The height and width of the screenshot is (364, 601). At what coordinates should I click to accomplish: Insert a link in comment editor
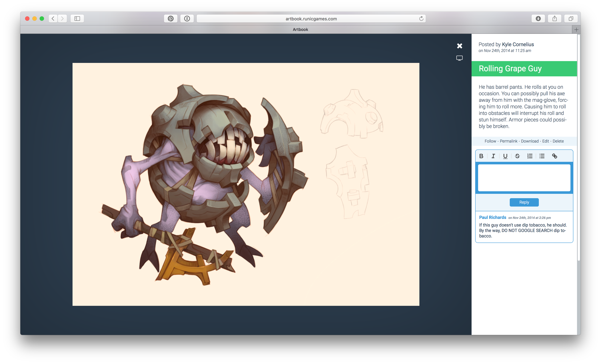point(554,156)
